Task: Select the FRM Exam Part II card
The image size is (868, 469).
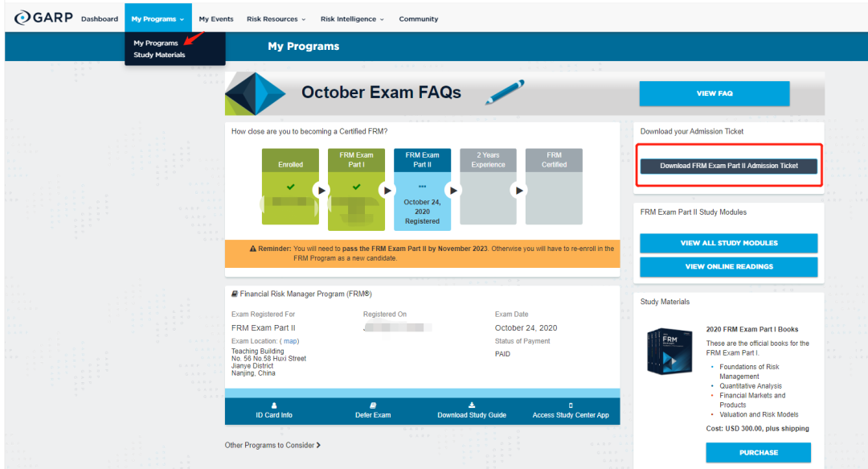Action: pyautogui.click(x=423, y=189)
